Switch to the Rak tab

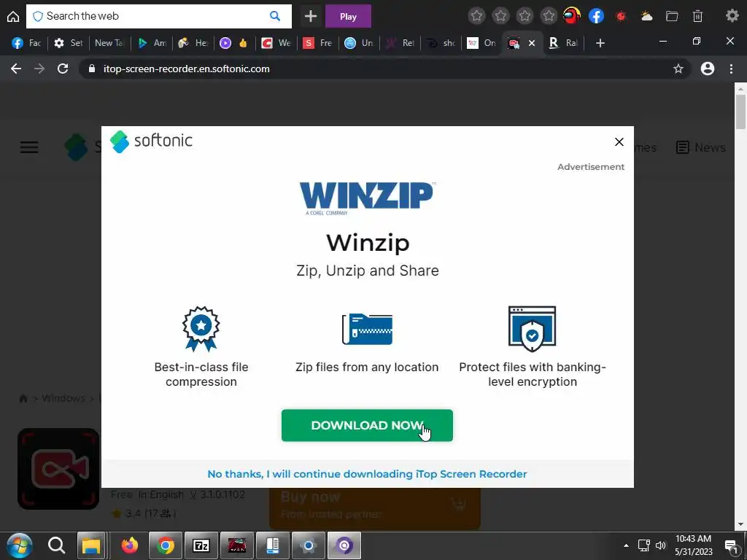[564, 43]
